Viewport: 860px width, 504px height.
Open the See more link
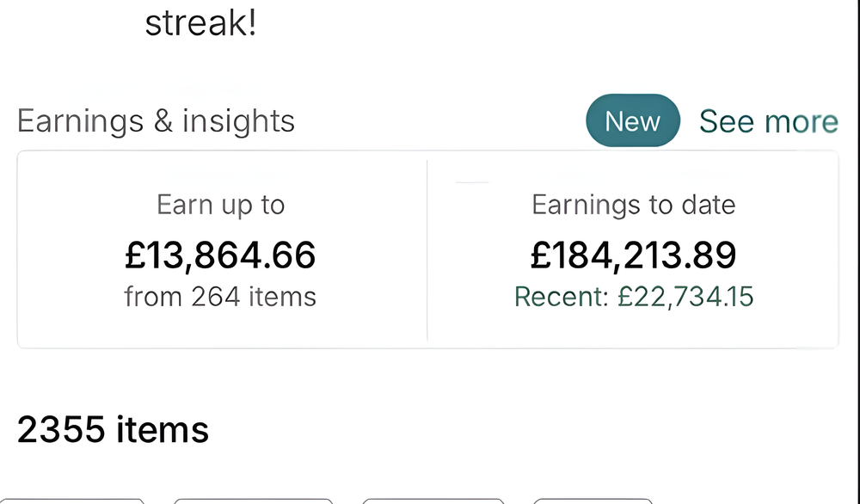[x=768, y=122]
